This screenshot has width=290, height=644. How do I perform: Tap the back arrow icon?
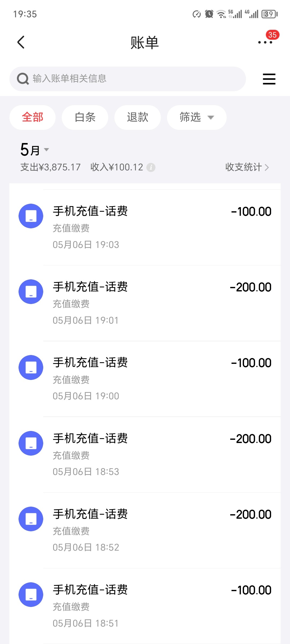click(21, 42)
